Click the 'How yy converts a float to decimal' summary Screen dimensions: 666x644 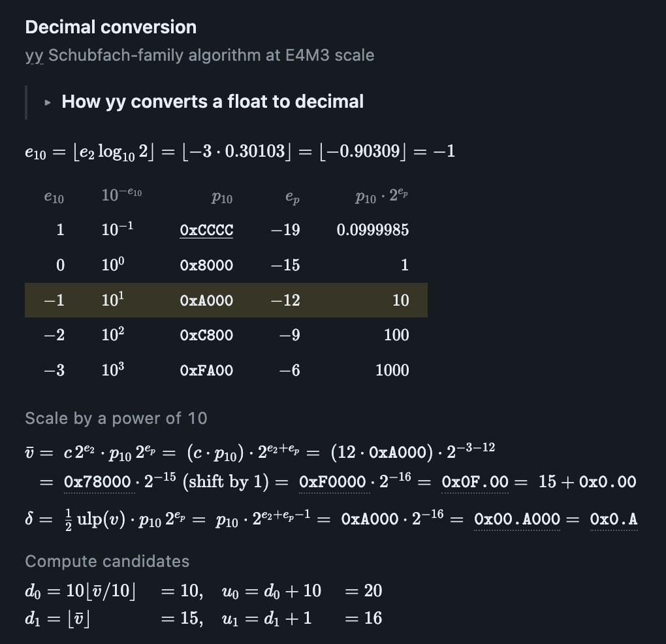click(212, 102)
